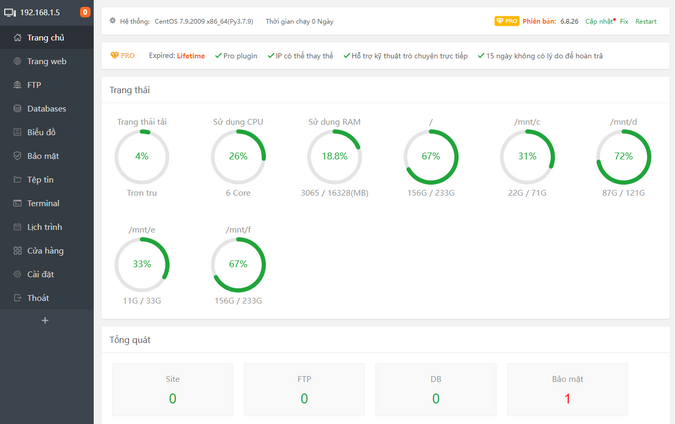
Task: Click the Lifetime expiry text
Action: (x=191, y=56)
